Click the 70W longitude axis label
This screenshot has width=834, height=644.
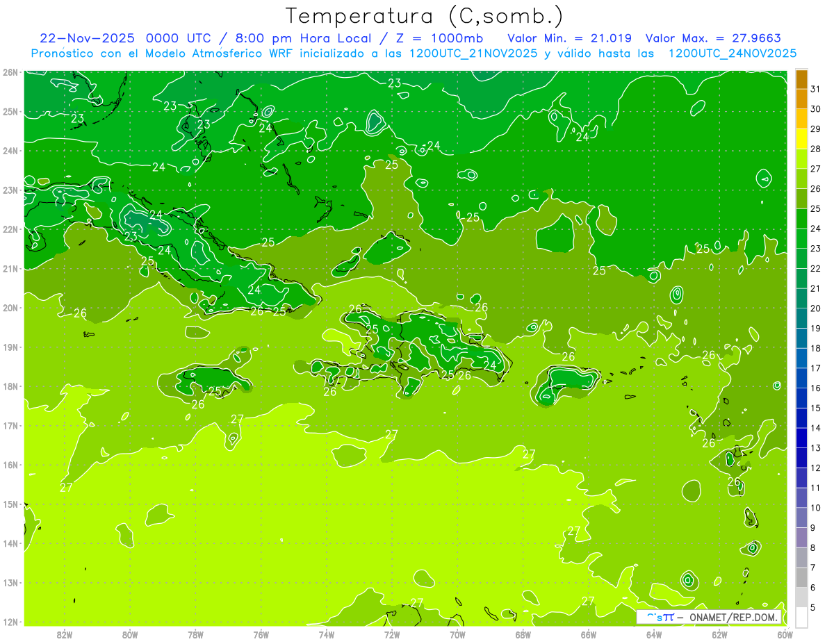(x=458, y=634)
